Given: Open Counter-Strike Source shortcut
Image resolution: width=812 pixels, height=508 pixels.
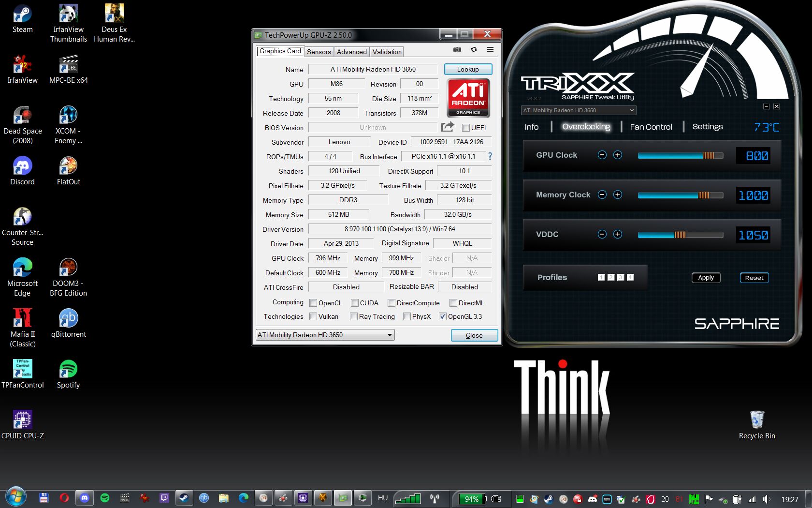Looking at the screenshot, I should (22, 226).
